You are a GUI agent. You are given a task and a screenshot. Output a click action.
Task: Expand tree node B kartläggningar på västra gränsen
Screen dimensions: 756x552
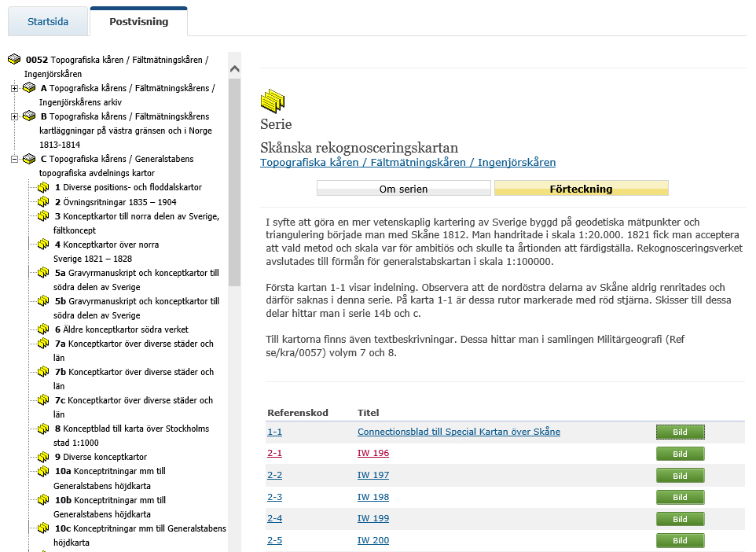pyautogui.click(x=14, y=116)
